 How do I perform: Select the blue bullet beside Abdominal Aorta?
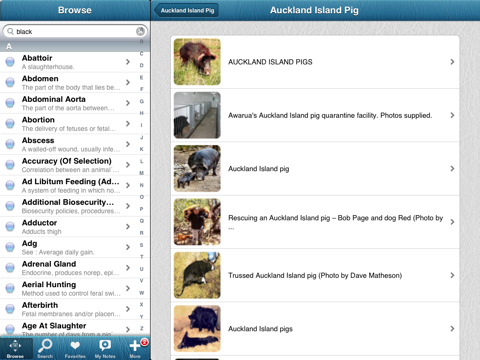[x=10, y=103]
